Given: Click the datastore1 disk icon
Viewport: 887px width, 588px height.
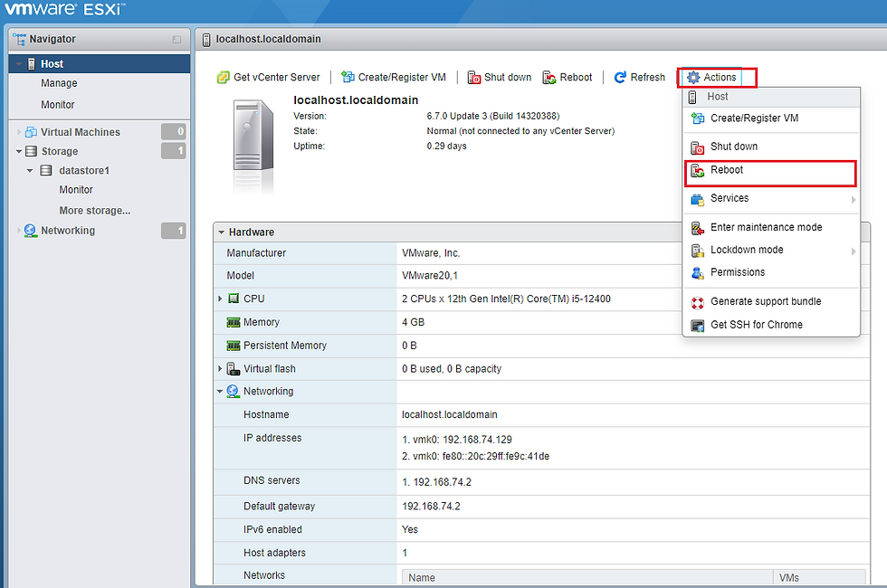Looking at the screenshot, I should pos(46,170).
